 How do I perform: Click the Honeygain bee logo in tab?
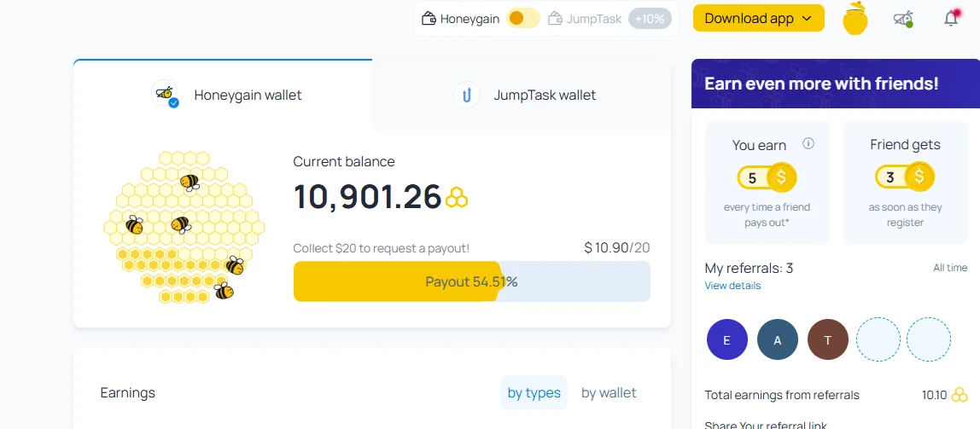point(165,94)
